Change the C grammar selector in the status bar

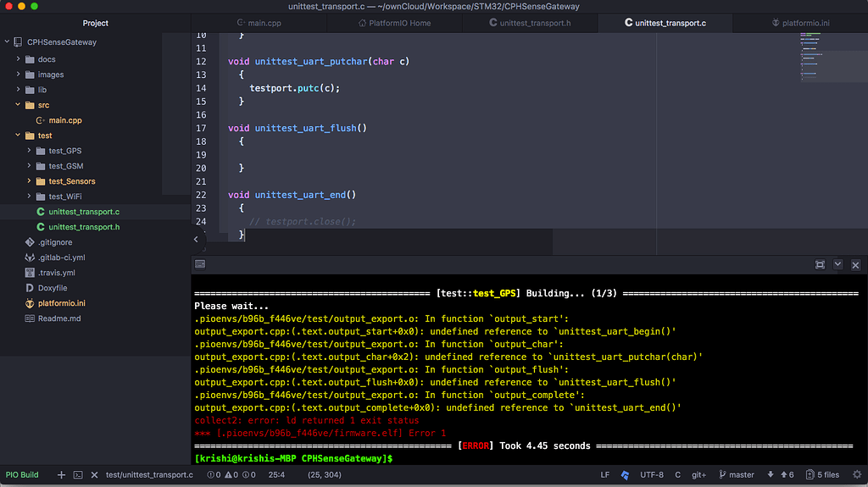click(x=677, y=475)
